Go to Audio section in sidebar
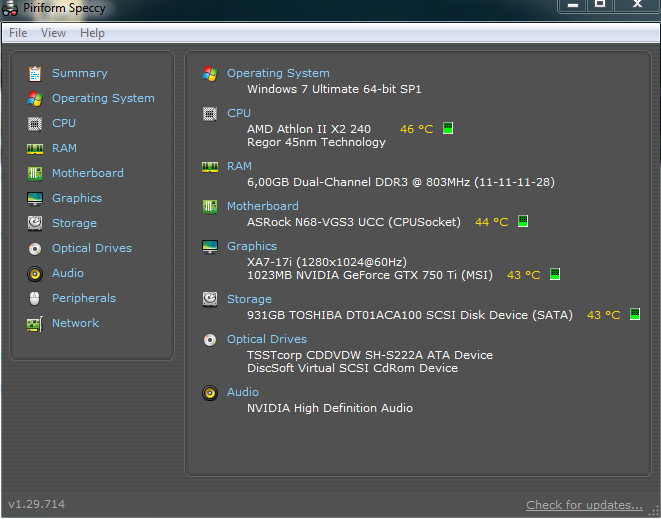This screenshot has width=661, height=519. coord(68,273)
